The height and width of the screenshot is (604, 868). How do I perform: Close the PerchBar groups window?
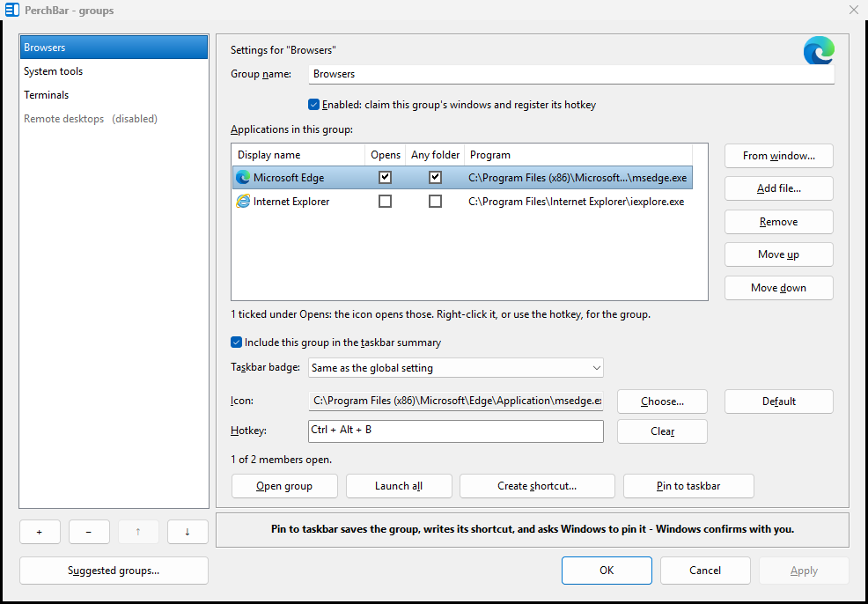[854, 10]
